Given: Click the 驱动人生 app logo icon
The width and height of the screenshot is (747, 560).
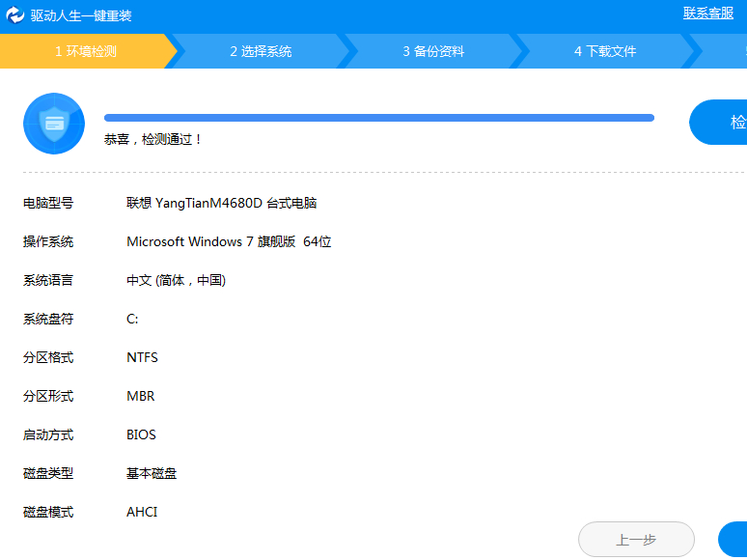Looking at the screenshot, I should pyautogui.click(x=14, y=15).
